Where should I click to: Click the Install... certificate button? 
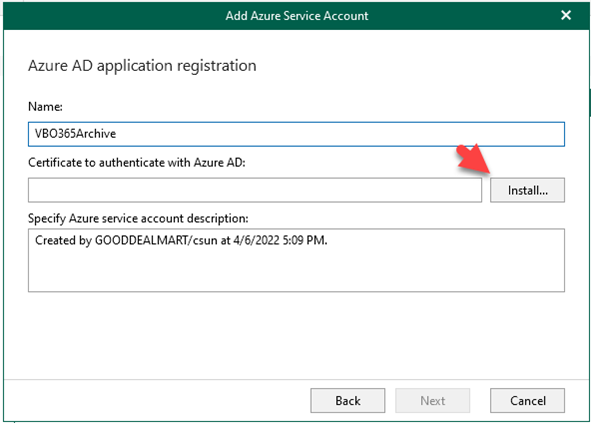click(527, 190)
